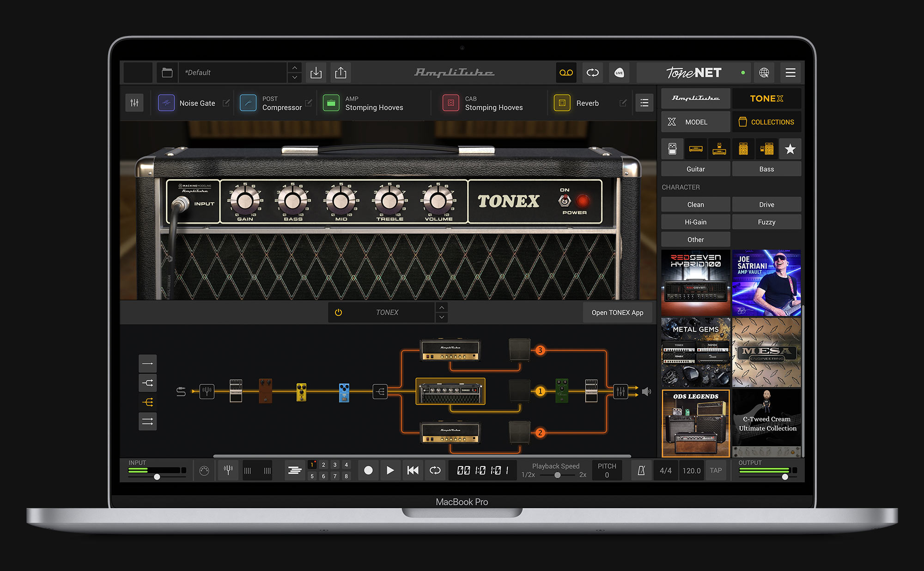Open the hamburger menu in ToneNET panel
Screen dimensions: 924x571
tap(790, 73)
